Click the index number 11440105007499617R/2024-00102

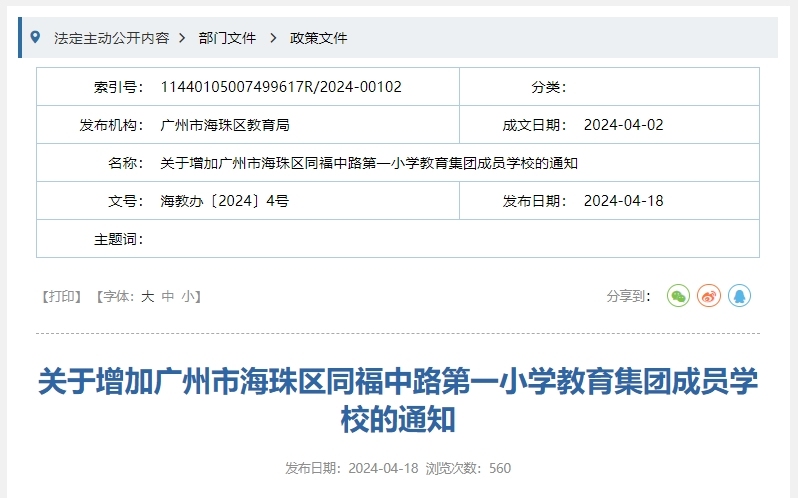281,87
